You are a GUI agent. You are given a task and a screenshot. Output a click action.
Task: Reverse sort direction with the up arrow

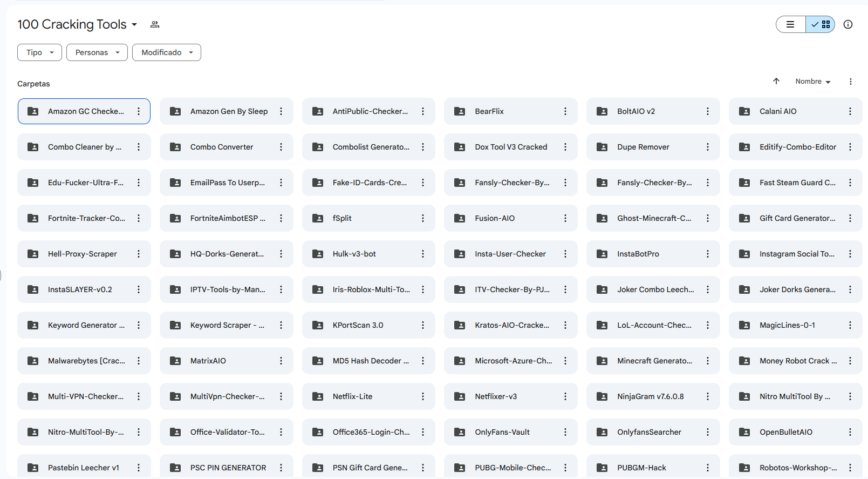pyautogui.click(x=776, y=82)
